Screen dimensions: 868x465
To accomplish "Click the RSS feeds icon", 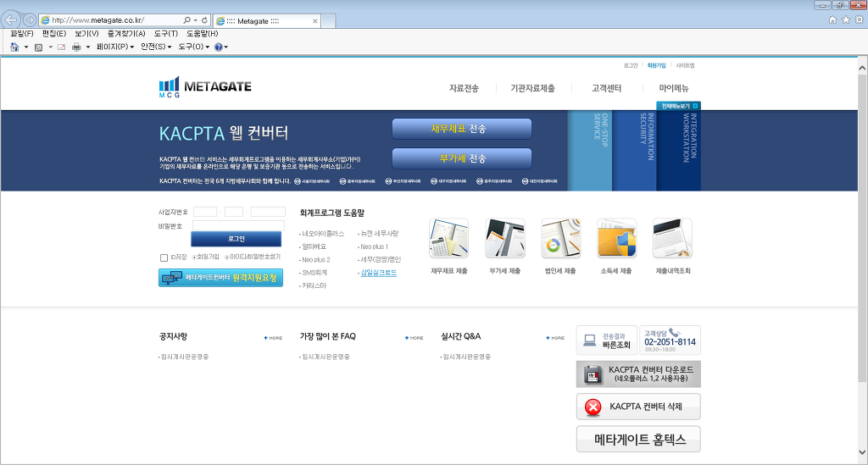I will [38, 47].
